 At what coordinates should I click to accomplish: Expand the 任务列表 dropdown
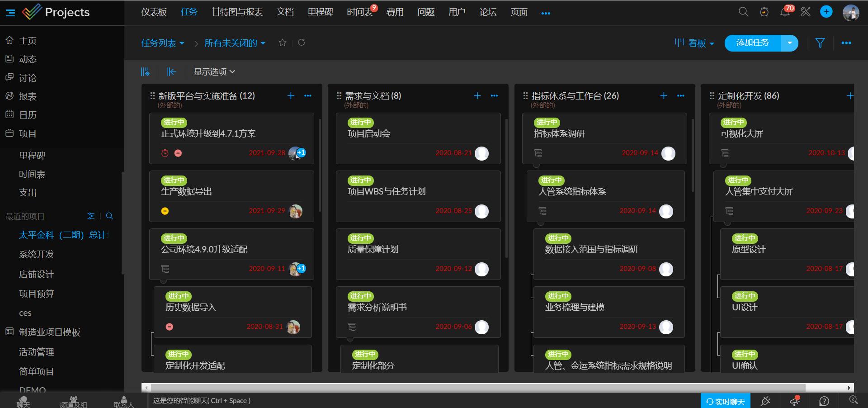click(163, 43)
